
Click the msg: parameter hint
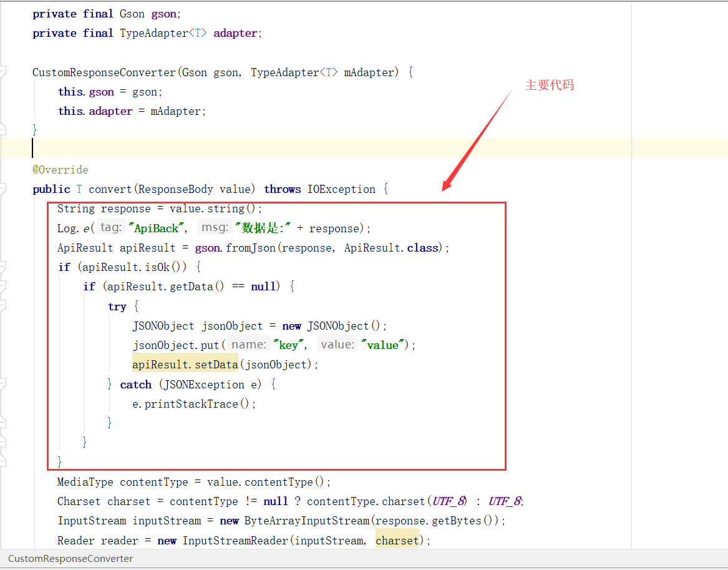point(215,227)
